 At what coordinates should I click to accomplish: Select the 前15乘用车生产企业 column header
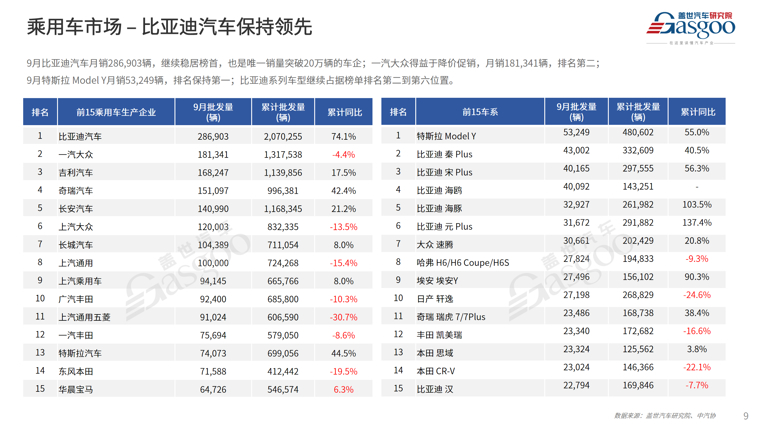(116, 112)
